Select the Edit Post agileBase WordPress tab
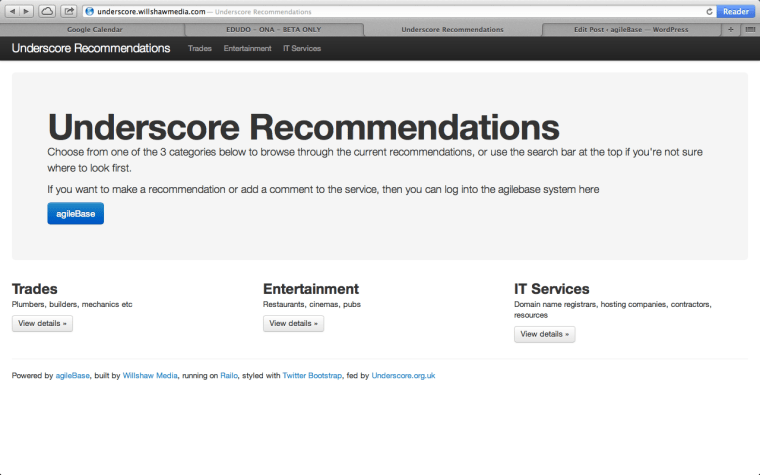This screenshot has height=475, width=760. (630, 29)
